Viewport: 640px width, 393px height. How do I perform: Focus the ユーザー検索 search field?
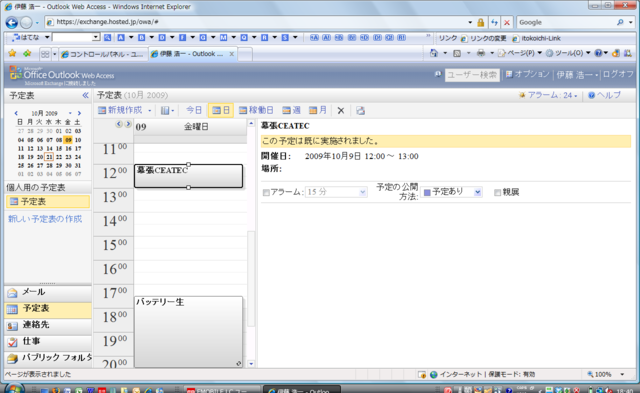pyautogui.click(x=472, y=75)
